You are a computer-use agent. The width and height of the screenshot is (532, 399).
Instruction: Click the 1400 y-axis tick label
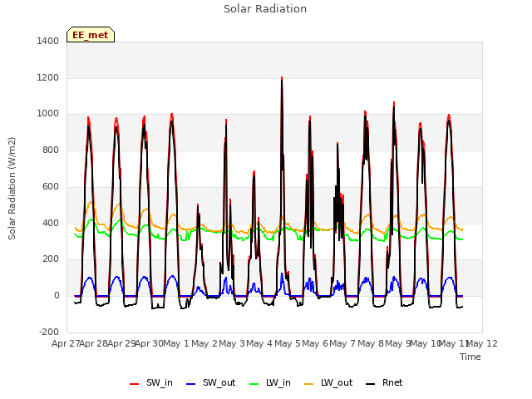(x=48, y=41)
